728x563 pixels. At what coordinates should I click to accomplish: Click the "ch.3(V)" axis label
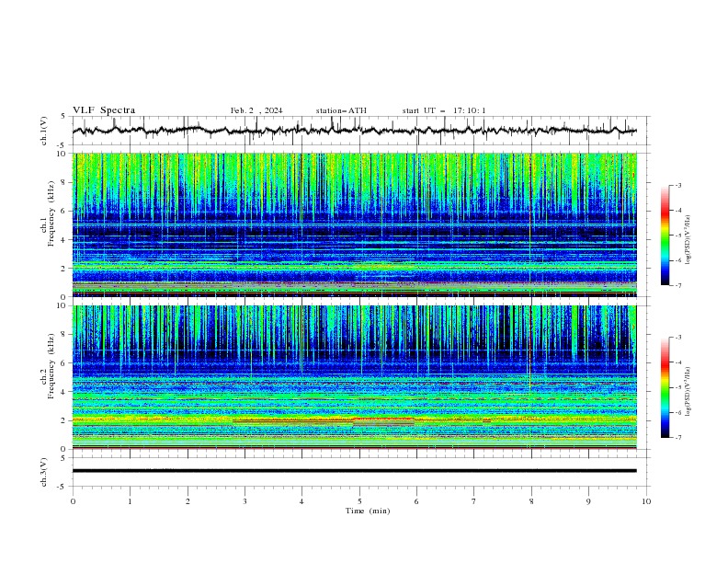point(44,472)
